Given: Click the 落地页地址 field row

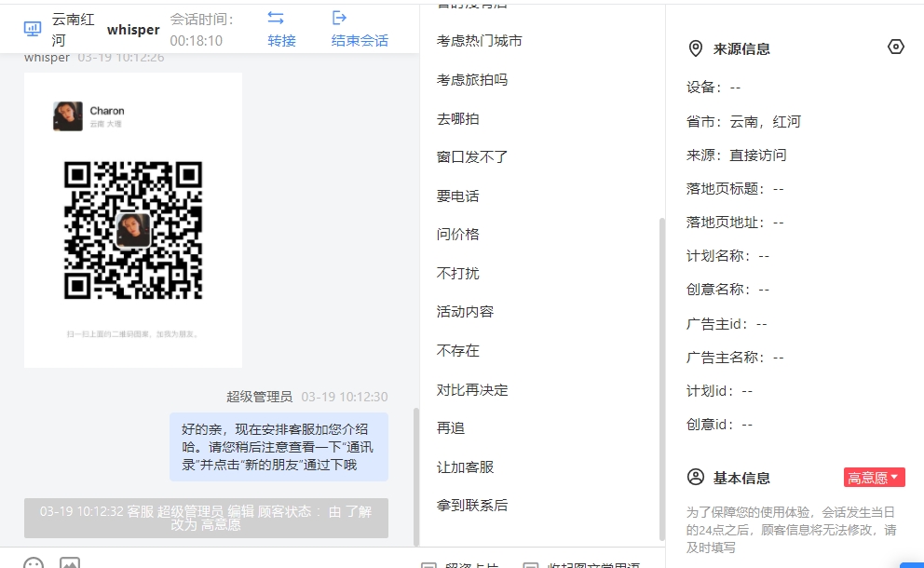Looking at the screenshot, I should coord(735,223).
